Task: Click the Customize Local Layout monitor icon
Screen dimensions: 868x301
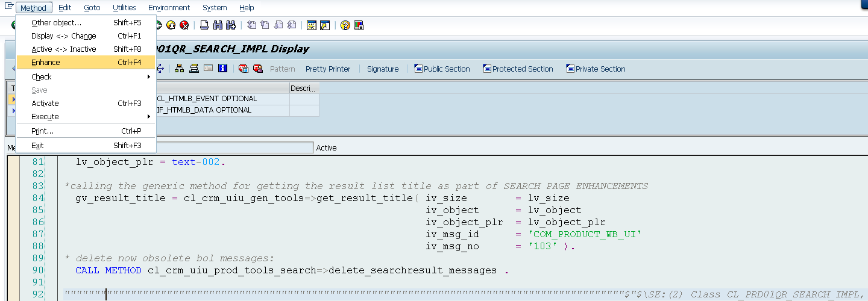Action: 359,25
